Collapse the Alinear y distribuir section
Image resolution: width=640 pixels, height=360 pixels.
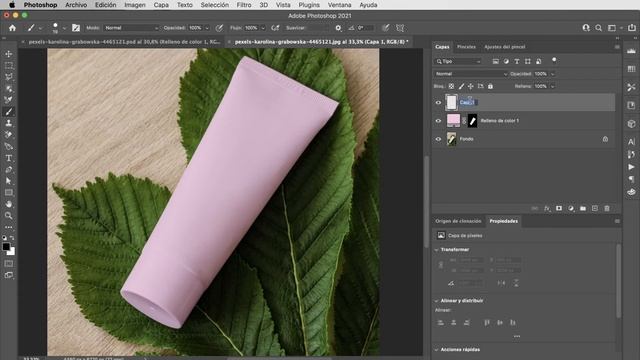pyautogui.click(x=436, y=300)
